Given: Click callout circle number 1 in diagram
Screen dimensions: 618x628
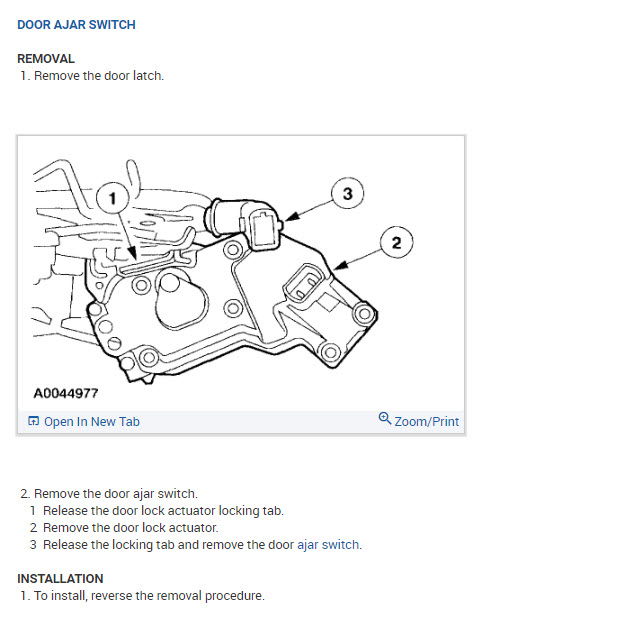Looking at the screenshot, I should (x=113, y=198).
